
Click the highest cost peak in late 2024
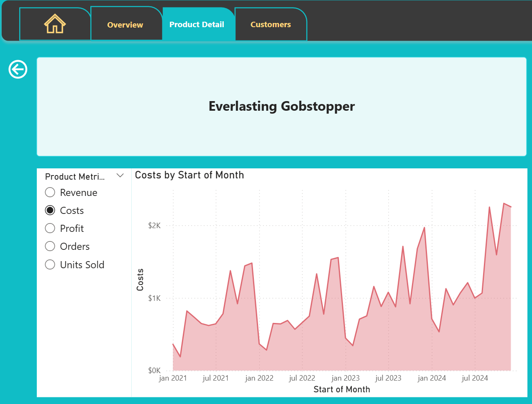coord(504,203)
